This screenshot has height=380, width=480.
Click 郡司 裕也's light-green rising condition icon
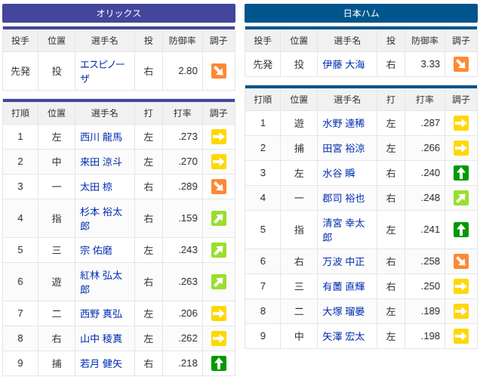point(461,198)
